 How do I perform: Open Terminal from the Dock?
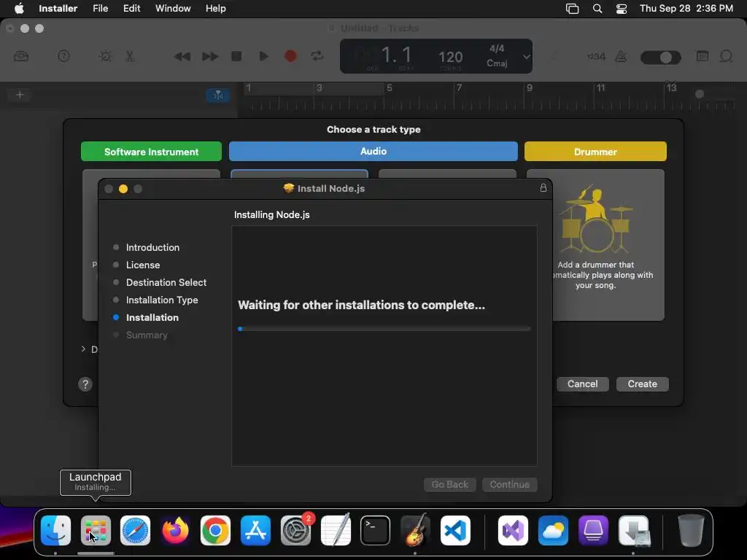[x=376, y=530]
